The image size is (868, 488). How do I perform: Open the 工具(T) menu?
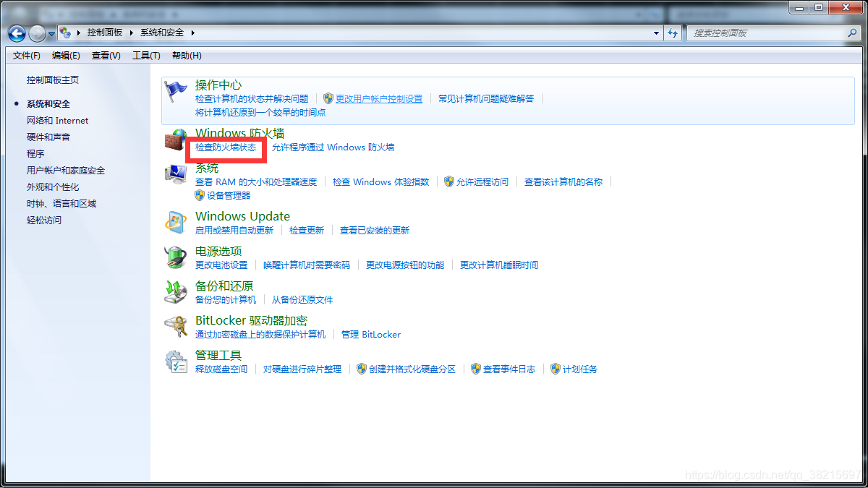146,56
